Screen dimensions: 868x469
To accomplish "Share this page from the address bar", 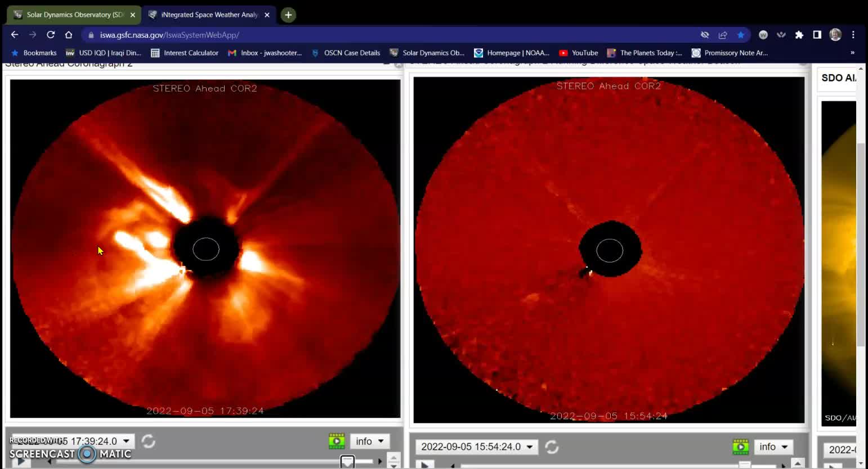I will (x=723, y=35).
